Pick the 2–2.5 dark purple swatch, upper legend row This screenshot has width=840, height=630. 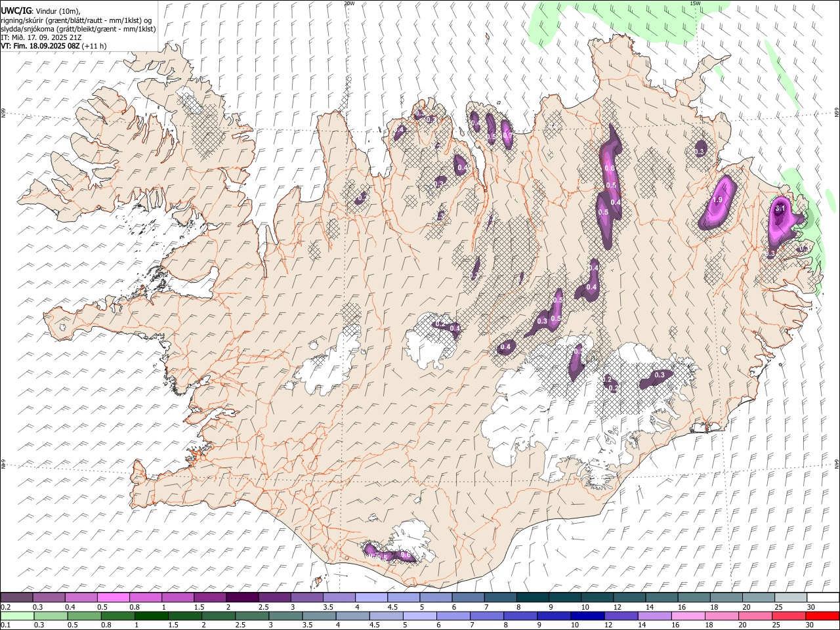click(242, 597)
